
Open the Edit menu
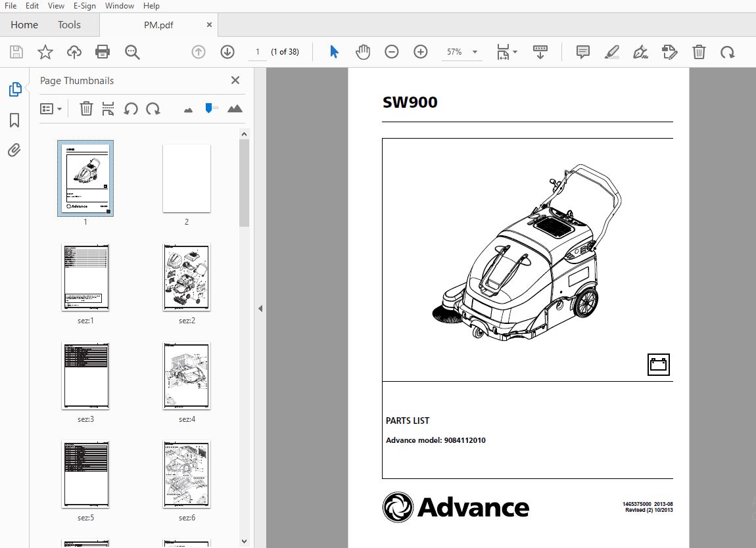pyautogui.click(x=32, y=6)
